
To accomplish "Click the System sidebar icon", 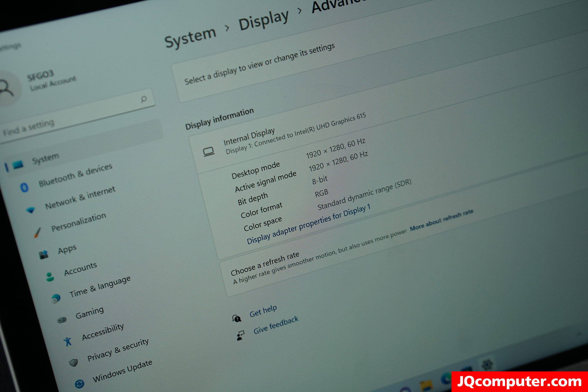I will (18, 164).
